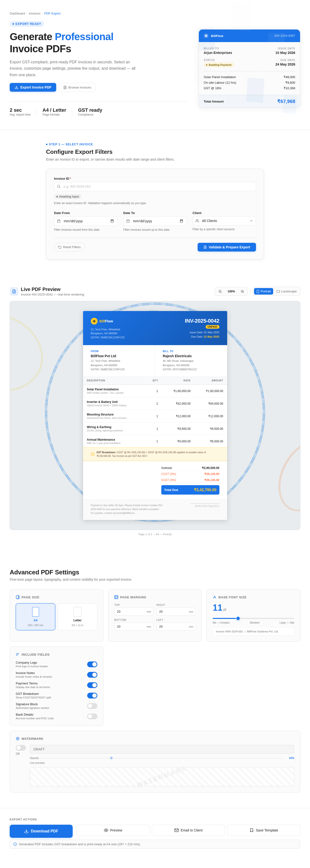Screen dimensions: 310x868
Task: Click the info icon in footer notice
Action: pos(15,844)
